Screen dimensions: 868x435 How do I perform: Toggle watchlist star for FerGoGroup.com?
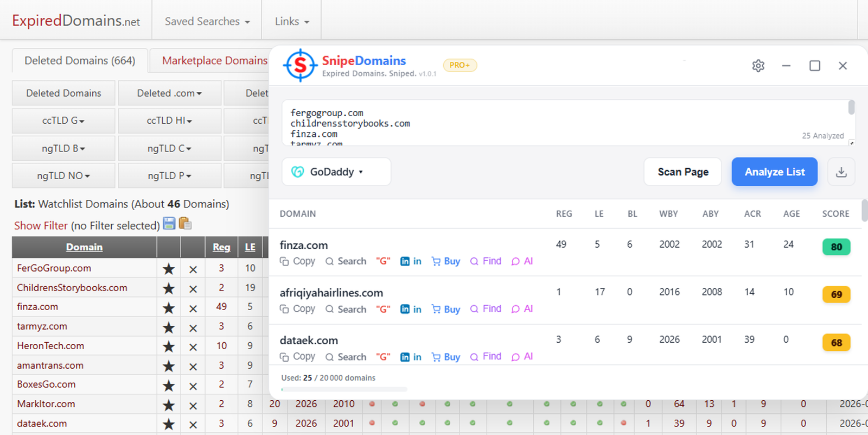[169, 269]
